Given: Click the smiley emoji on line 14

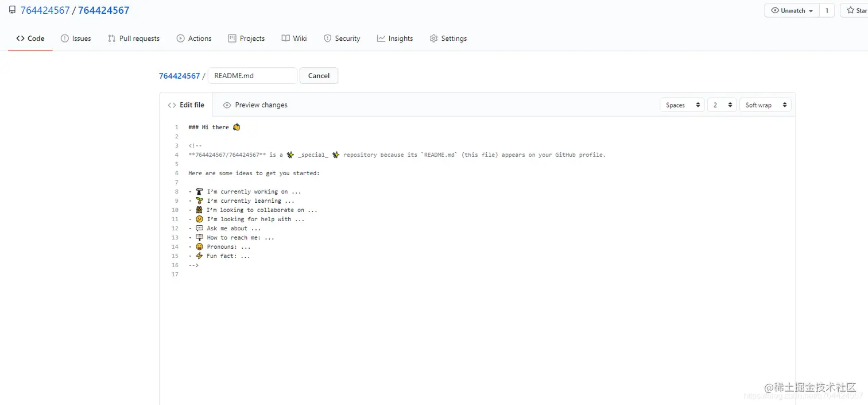Looking at the screenshot, I should pyautogui.click(x=199, y=246).
